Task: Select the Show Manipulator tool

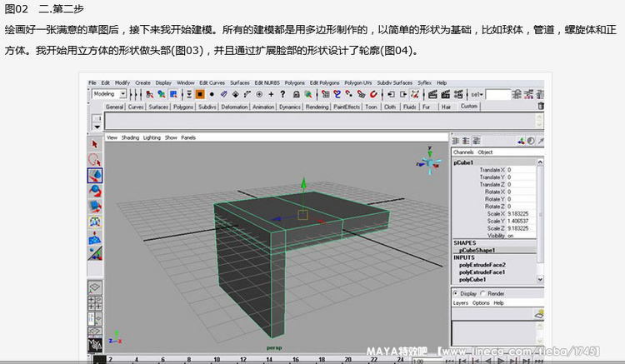Action: pos(95,222)
